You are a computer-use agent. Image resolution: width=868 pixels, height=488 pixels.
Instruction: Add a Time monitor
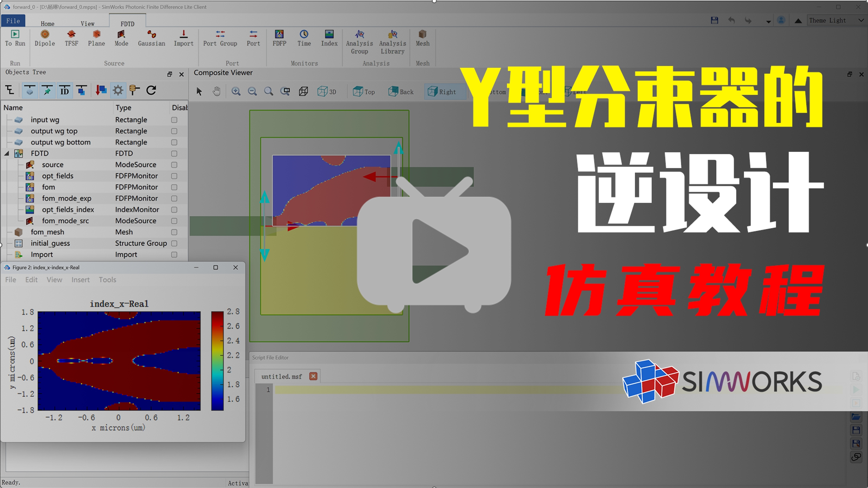[304, 38]
